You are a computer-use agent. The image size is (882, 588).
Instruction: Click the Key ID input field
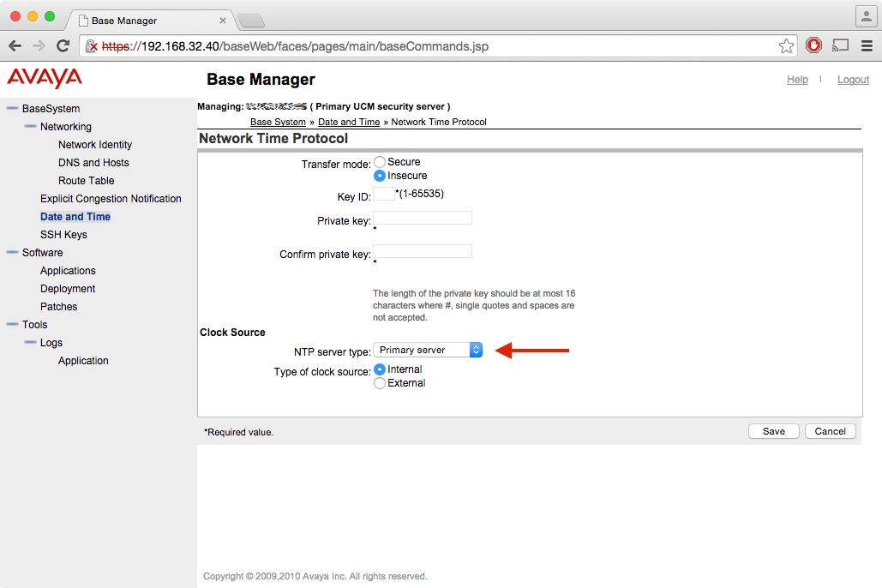click(x=384, y=194)
